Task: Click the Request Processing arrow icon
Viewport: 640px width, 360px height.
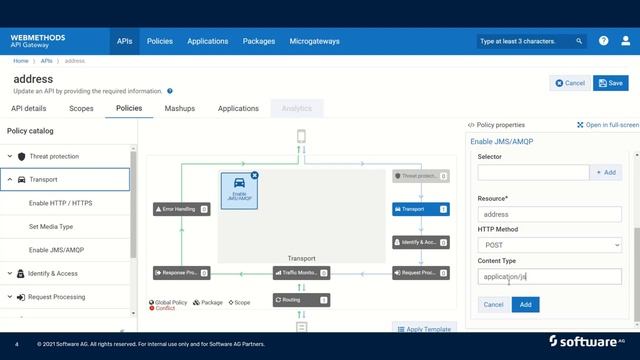Action: tap(21, 297)
